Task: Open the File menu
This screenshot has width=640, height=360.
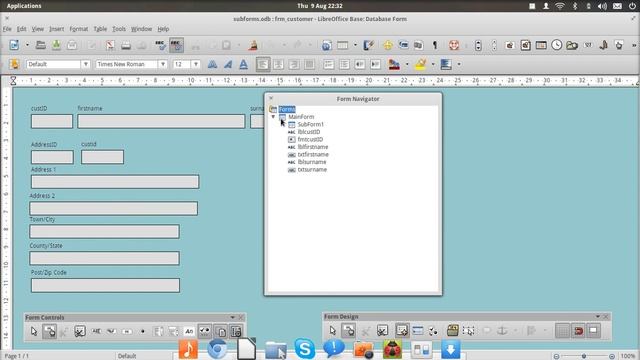Action: (7, 29)
